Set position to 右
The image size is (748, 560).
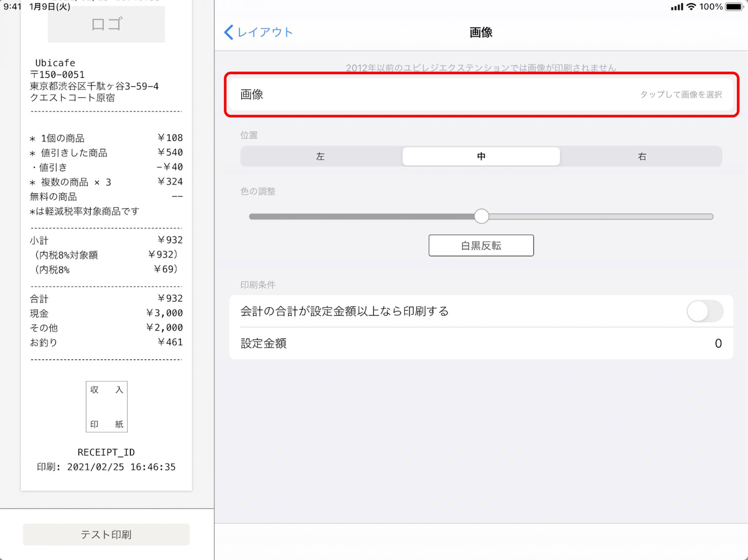click(x=642, y=156)
